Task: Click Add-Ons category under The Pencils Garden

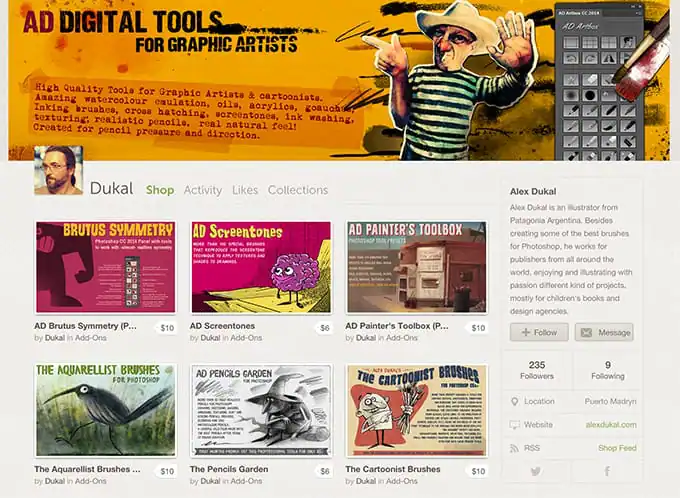Action: pos(246,481)
